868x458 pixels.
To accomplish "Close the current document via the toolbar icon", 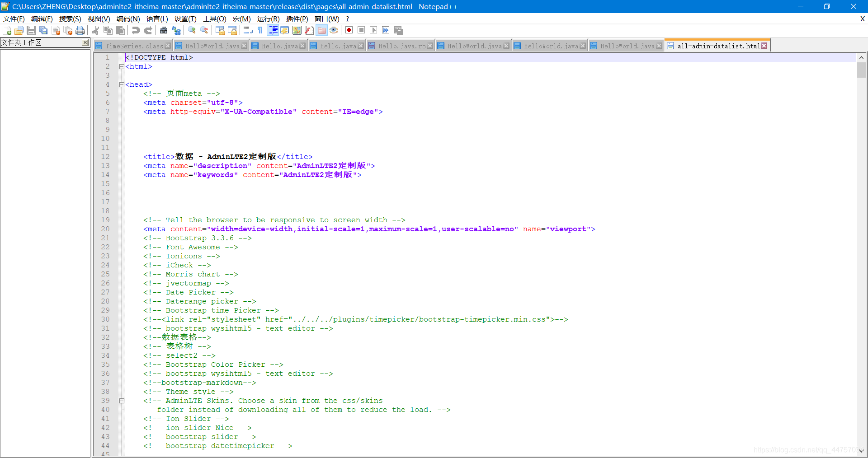I will click(x=56, y=30).
